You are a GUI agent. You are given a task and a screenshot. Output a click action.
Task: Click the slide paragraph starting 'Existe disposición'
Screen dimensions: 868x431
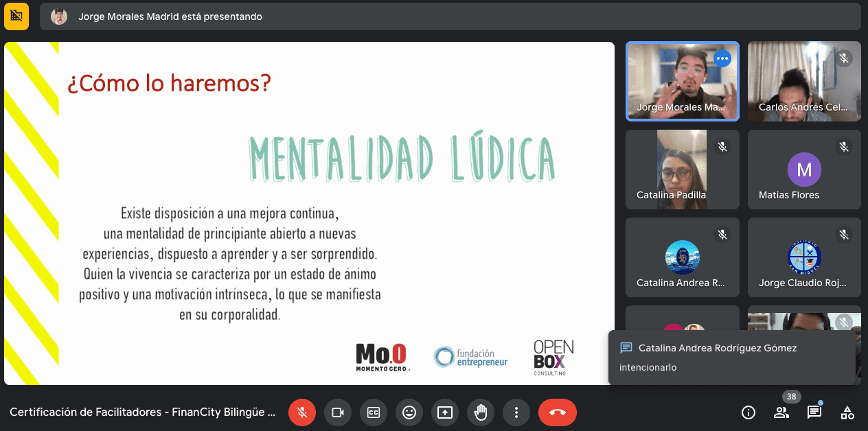[230, 264]
